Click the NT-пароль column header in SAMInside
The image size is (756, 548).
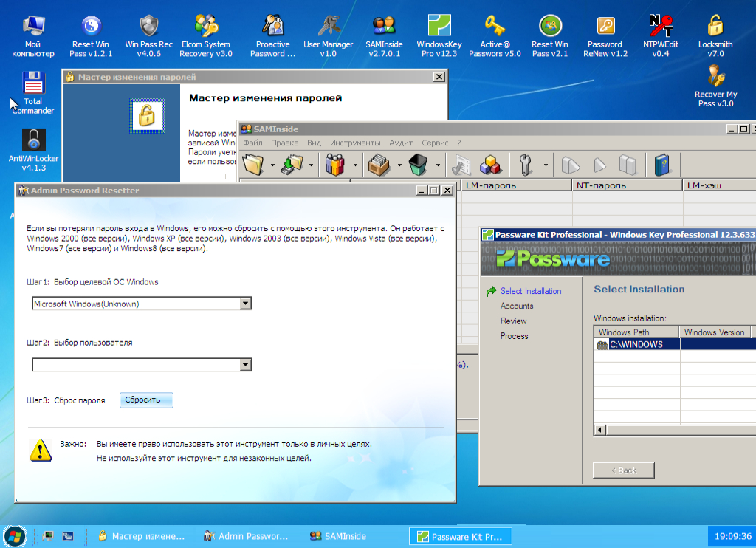pyautogui.click(x=628, y=185)
